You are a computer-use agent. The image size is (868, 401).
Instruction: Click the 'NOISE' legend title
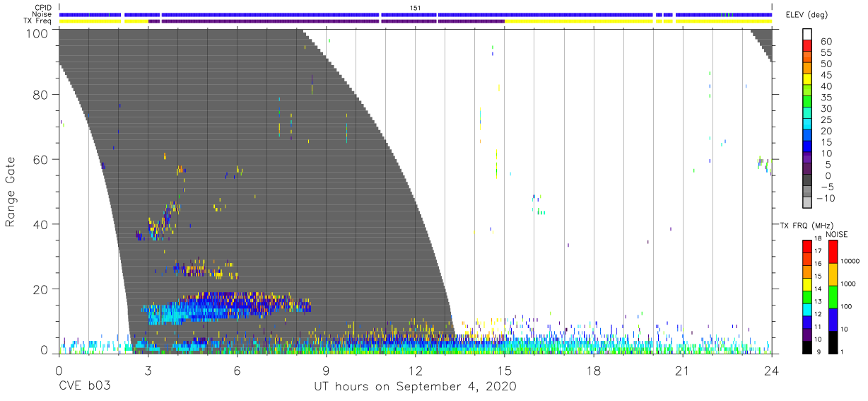click(x=837, y=234)
